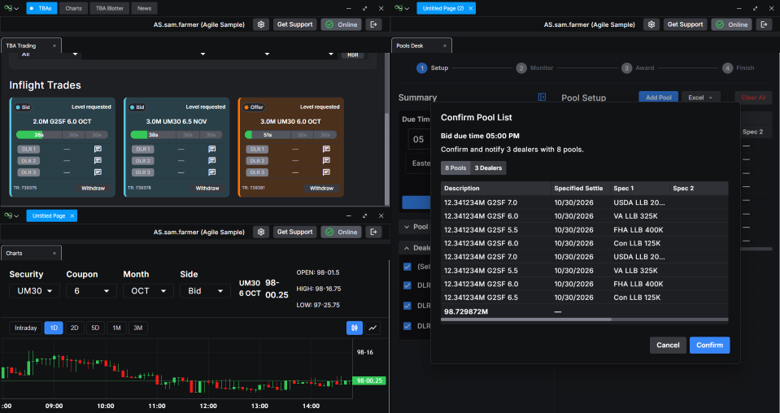The image size is (780, 413).
Task: Collapse the Summary panel icon in Pools Desk
Action: coord(542,97)
